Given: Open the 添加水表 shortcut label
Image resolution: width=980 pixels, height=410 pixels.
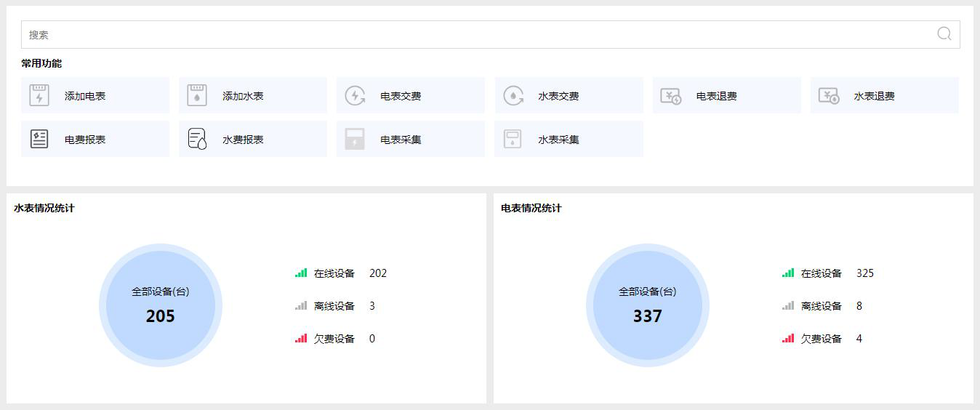Looking at the screenshot, I should pos(243,96).
